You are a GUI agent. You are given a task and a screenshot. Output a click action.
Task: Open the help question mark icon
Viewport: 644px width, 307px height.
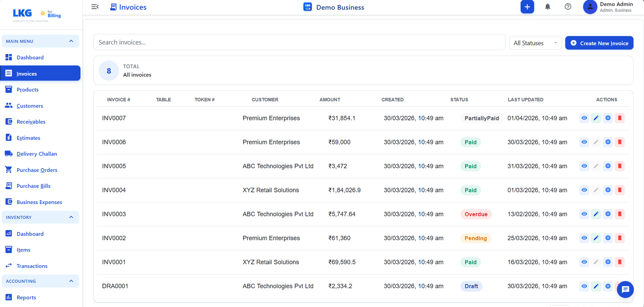click(x=568, y=7)
